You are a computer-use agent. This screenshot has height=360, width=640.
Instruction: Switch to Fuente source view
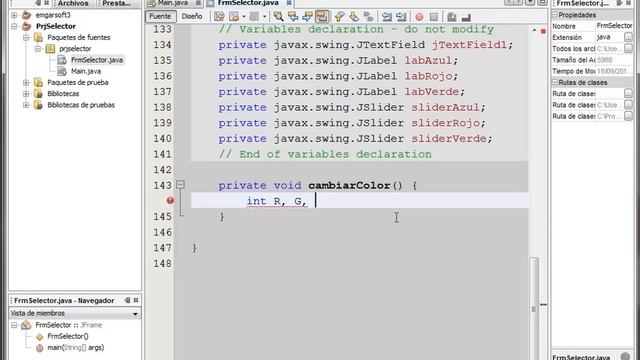tap(160, 16)
